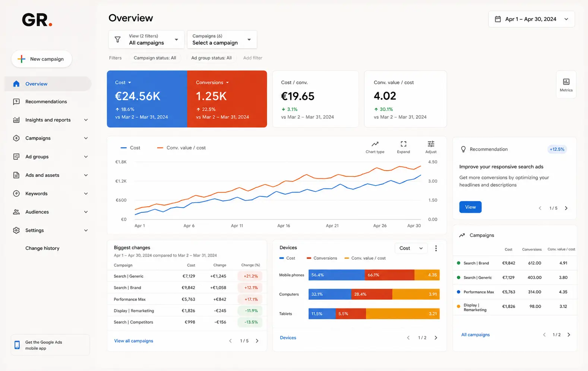The image size is (588, 371).
Task: Expand the Audiences section
Action: tap(86, 212)
